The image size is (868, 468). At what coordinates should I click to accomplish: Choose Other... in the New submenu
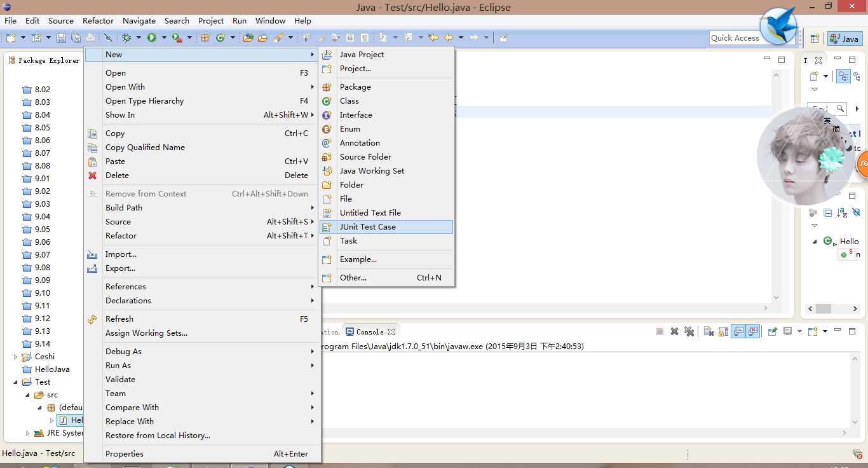pos(386,278)
